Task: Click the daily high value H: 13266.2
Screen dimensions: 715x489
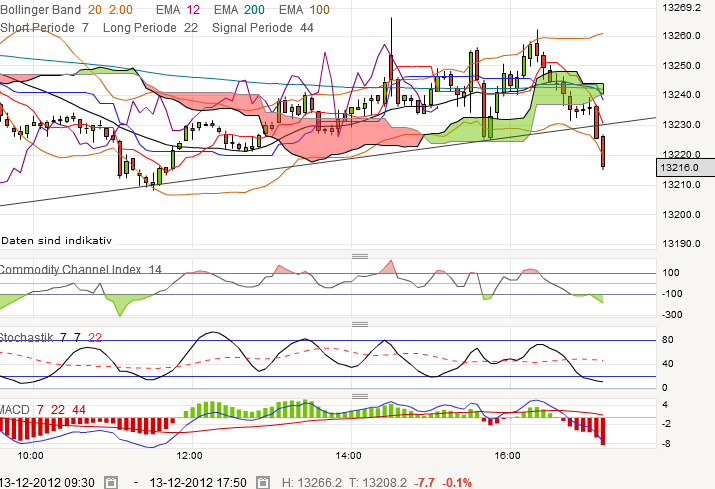Action: [x=311, y=483]
